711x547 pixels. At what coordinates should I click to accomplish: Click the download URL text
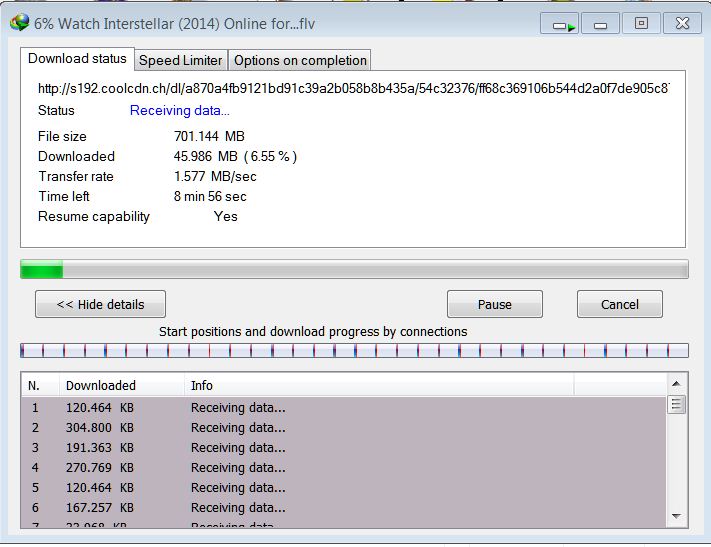click(x=353, y=88)
